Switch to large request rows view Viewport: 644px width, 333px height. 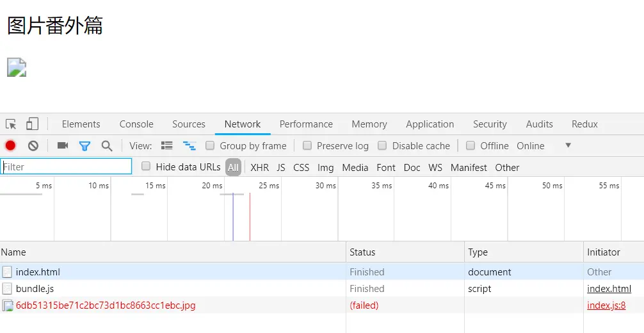167,145
